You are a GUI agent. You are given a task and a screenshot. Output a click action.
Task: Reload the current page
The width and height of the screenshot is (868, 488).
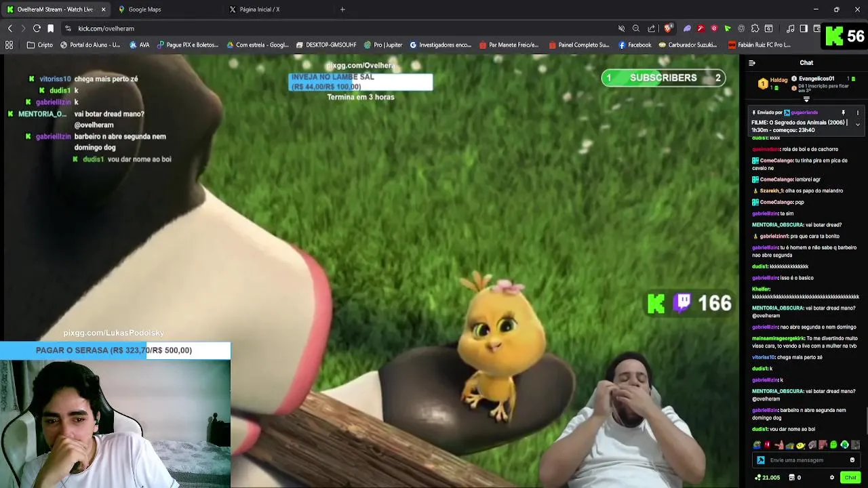[37, 28]
